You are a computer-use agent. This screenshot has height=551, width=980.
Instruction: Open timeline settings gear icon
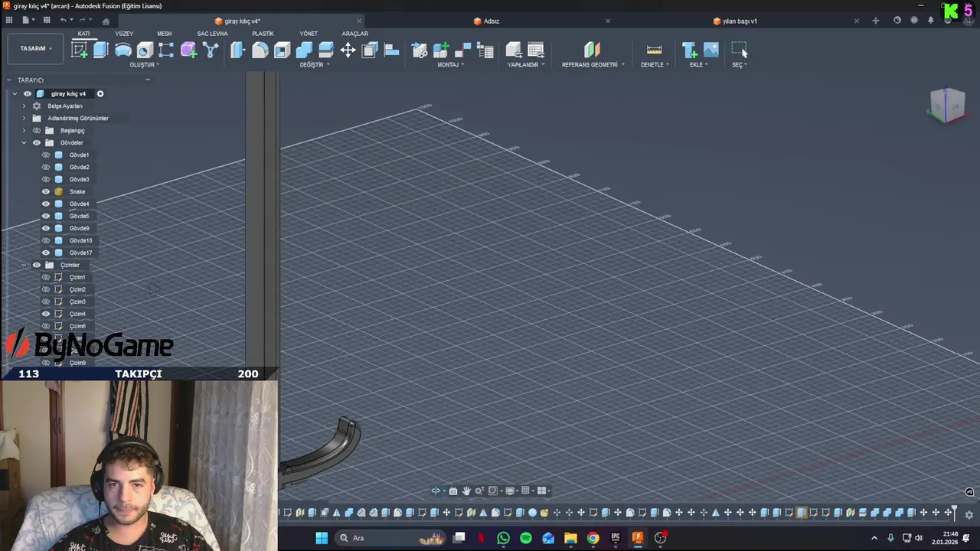click(969, 515)
